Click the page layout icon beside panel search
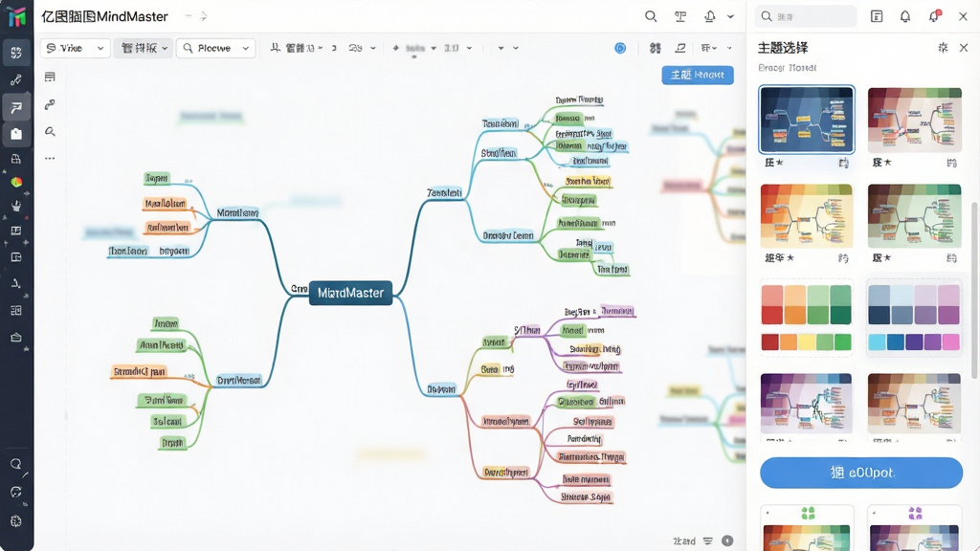The height and width of the screenshot is (551, 980). coord(877,17)
